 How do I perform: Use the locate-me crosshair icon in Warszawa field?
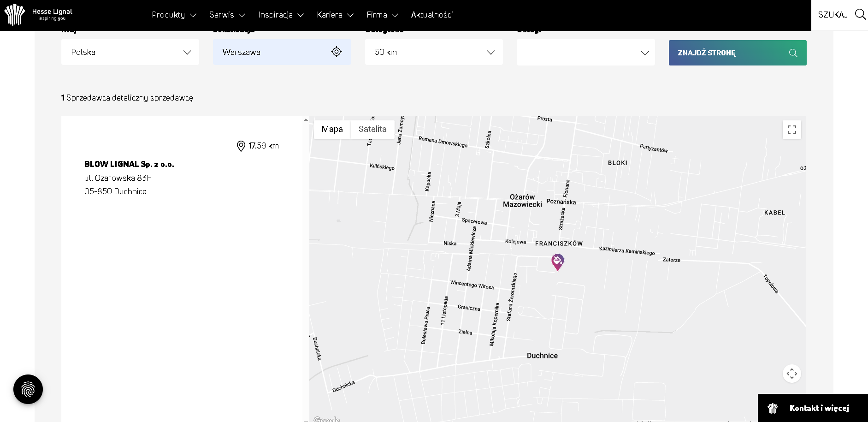click(337, 52)
